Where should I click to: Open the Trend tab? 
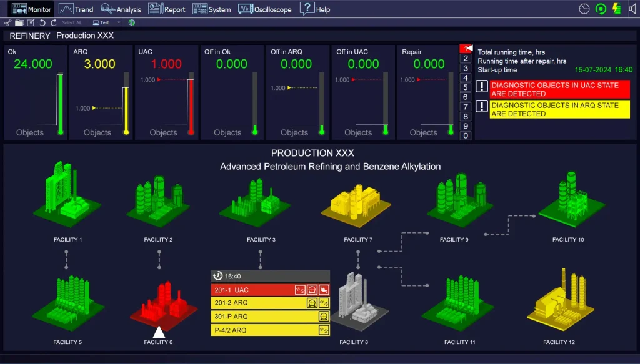point(76,9)
